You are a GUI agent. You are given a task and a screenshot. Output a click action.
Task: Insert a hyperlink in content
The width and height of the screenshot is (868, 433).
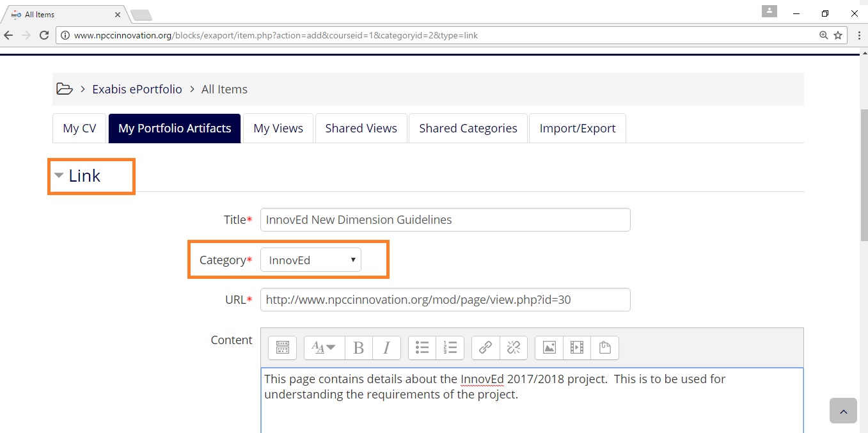pyautogui.click(x=485, y=347)
